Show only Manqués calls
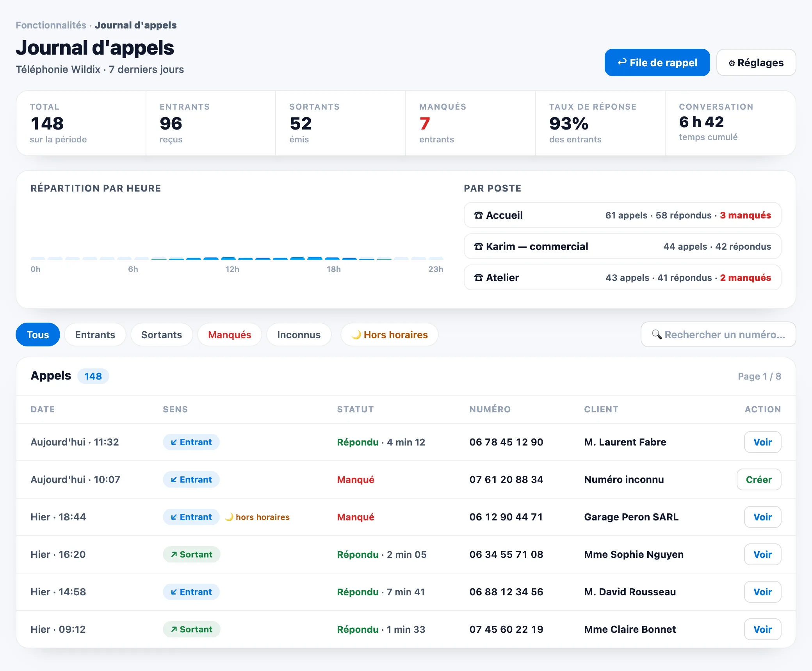The width and height of the screenshot is (812, 671). pyautogui.click(x=230, y=335)
